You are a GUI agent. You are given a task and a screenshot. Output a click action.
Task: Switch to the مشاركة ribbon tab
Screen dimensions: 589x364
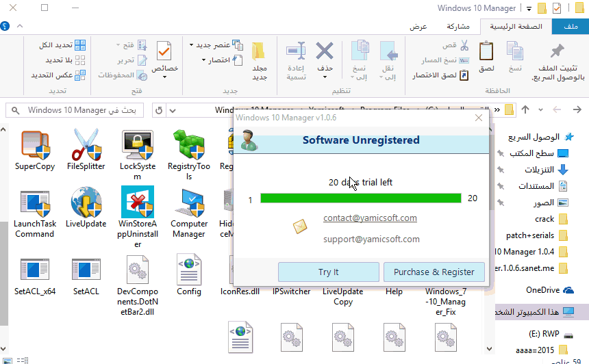click(x=458, y=27)
